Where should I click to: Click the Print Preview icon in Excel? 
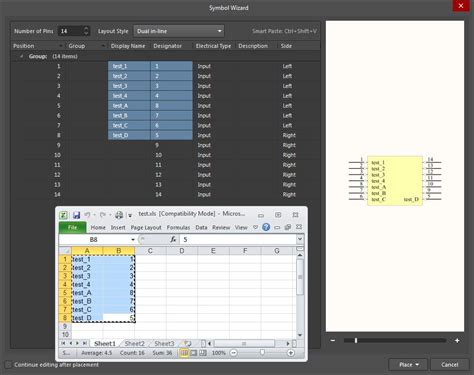pos(119,215)
